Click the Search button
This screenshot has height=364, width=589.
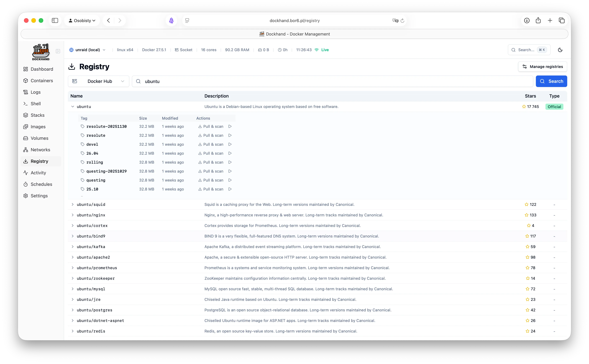click(x=551, y=81)
